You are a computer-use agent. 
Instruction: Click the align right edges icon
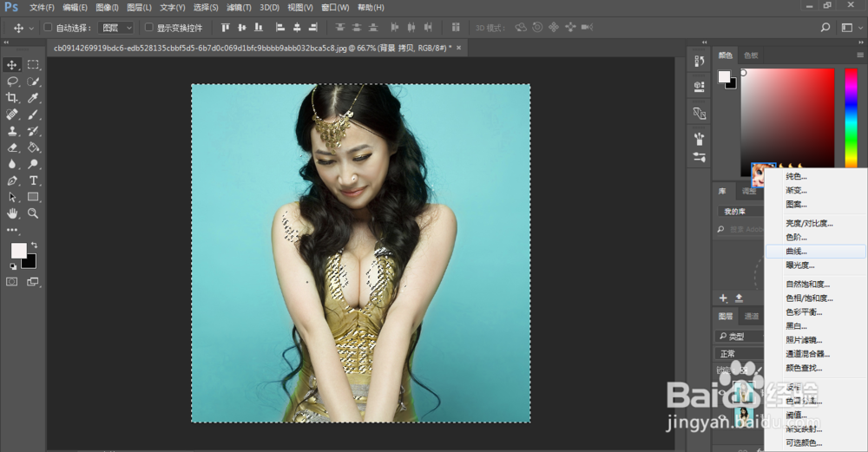[x=313, y=27]
